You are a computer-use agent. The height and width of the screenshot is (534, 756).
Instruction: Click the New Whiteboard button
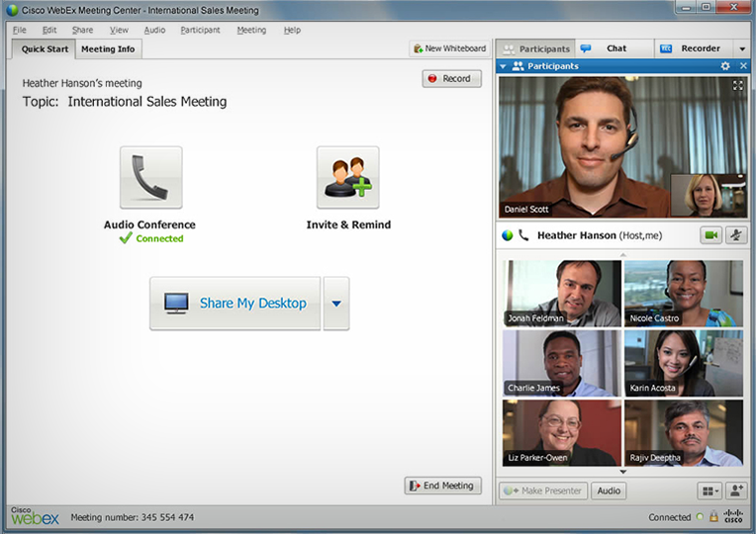pos(449,48)
